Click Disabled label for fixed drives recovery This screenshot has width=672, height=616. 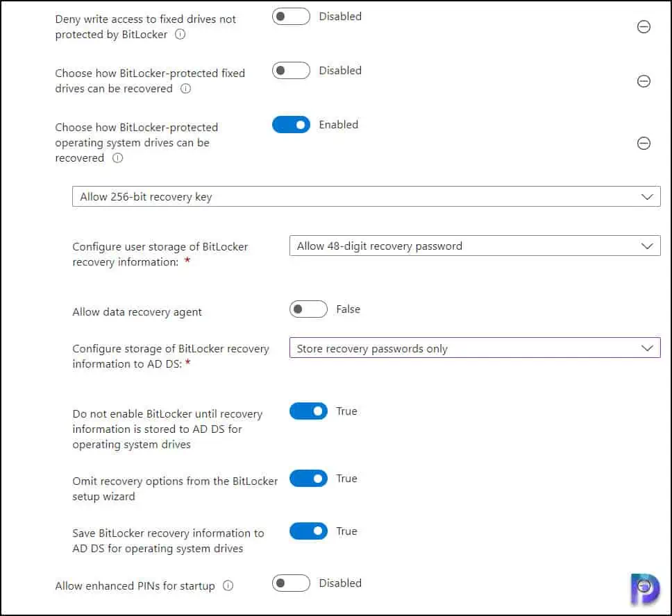coord(340,70)
